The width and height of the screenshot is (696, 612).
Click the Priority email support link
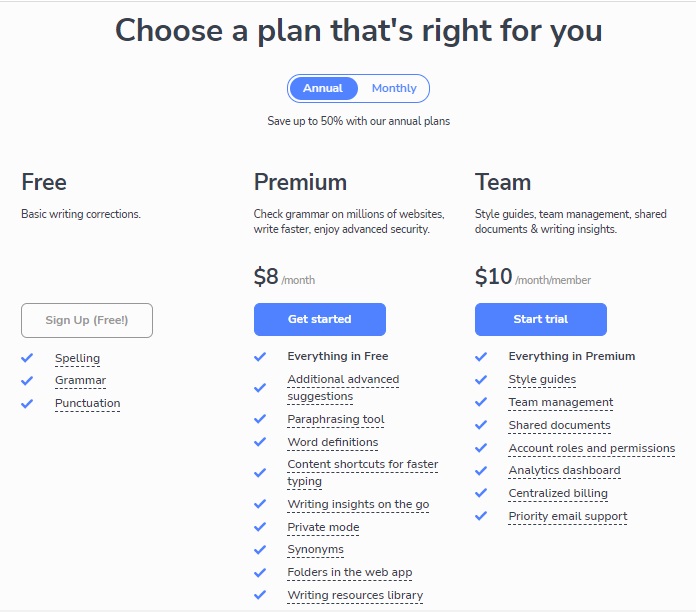[x=568, y=517]
